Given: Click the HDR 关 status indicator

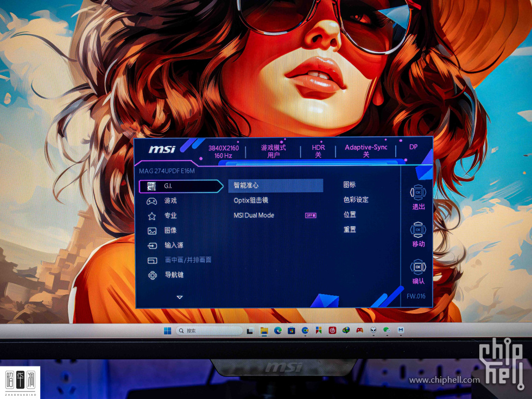Looking at the screenshot, I should 318,151.
